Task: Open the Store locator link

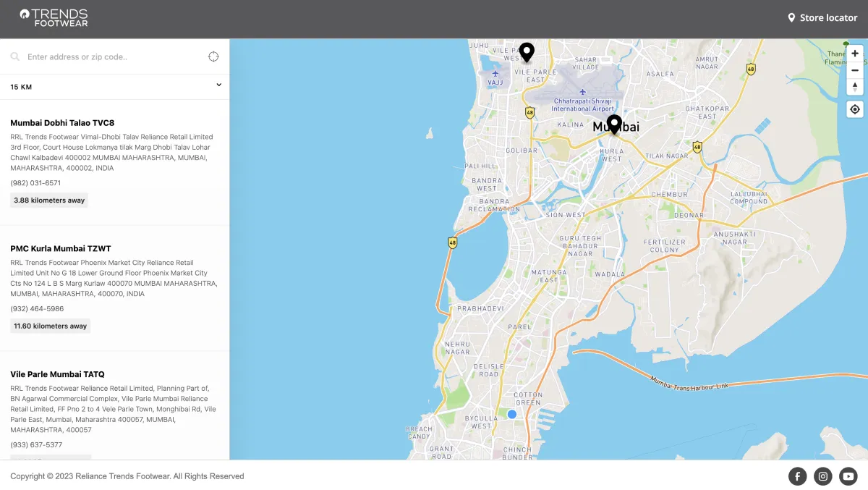Action: click(822, 17)
